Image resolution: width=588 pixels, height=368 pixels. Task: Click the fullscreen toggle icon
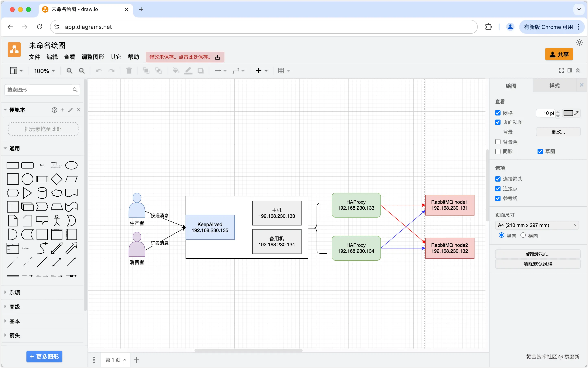click(x=562, y=70)
